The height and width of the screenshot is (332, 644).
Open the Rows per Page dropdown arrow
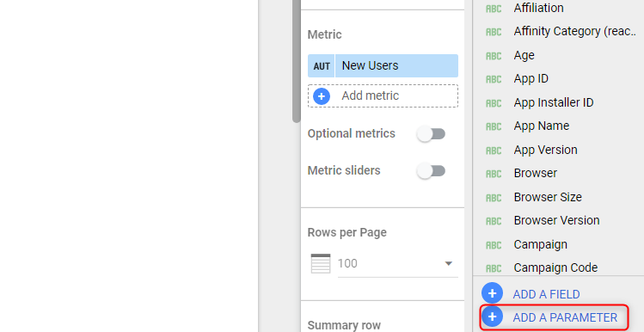449,263
